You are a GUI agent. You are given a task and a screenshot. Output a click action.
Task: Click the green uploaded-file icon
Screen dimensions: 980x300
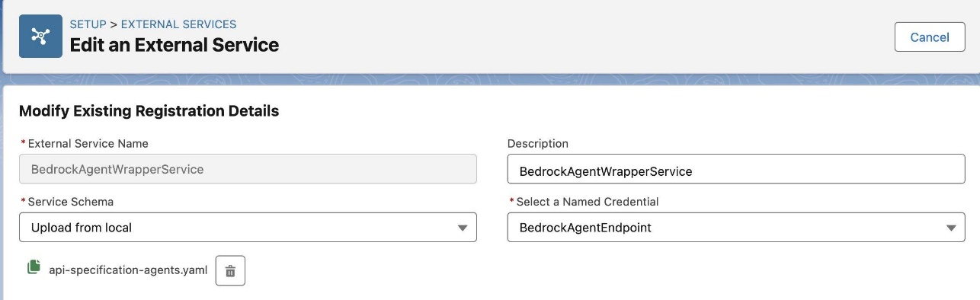click(x=34, y=267)
